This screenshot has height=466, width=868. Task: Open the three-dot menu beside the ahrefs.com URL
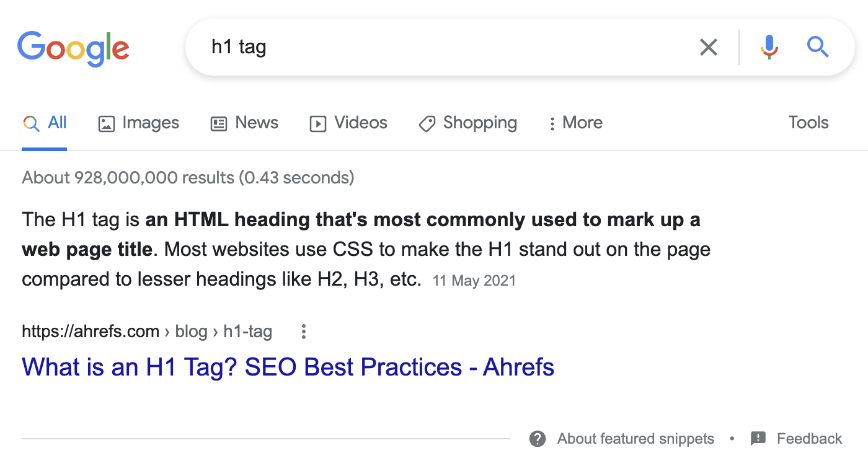point(303,332)
